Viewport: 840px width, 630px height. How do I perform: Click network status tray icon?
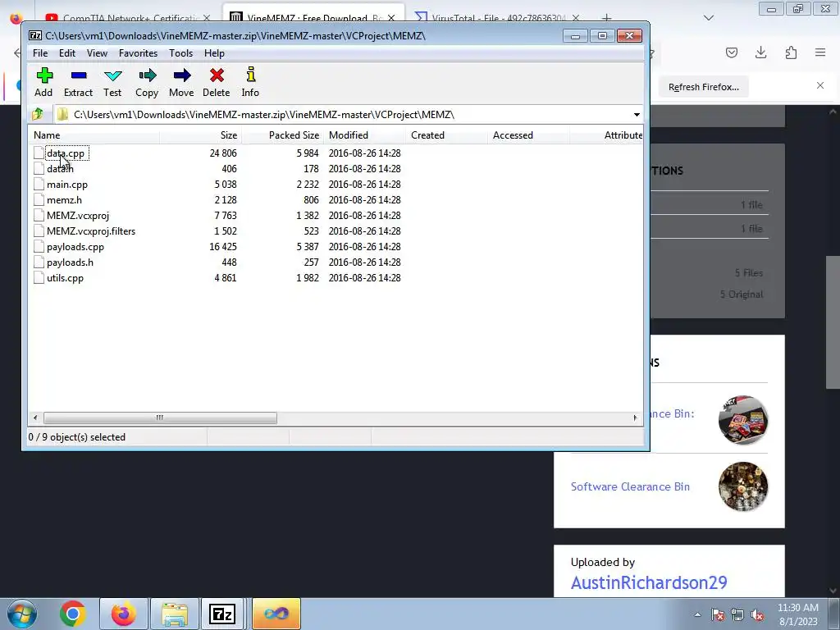(737, 615)
